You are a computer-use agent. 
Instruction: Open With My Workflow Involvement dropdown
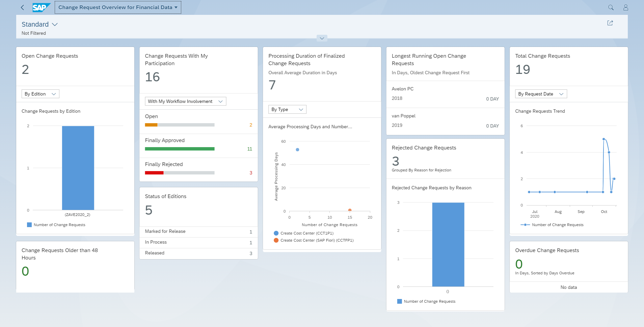tap(186, 101)
